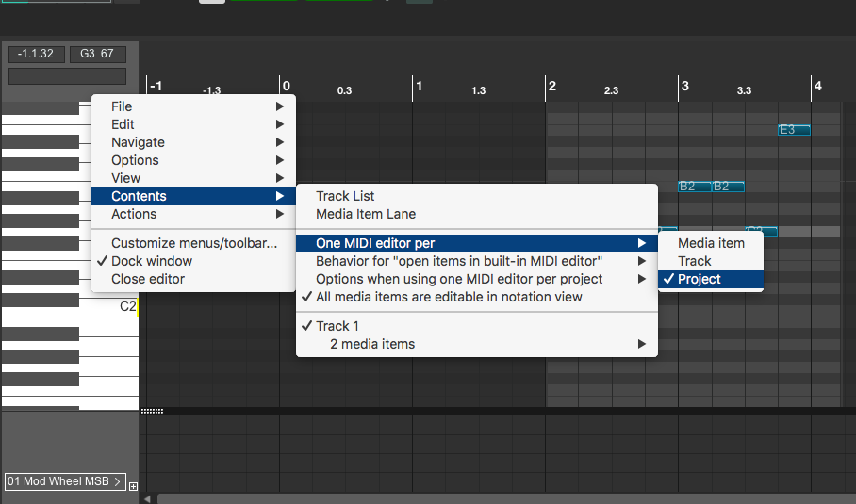This screenshot has width=856, height=504.
Task: Open the 01 Mod Wheel MSB lane dropdown
Action: click(x=65, y=481)
